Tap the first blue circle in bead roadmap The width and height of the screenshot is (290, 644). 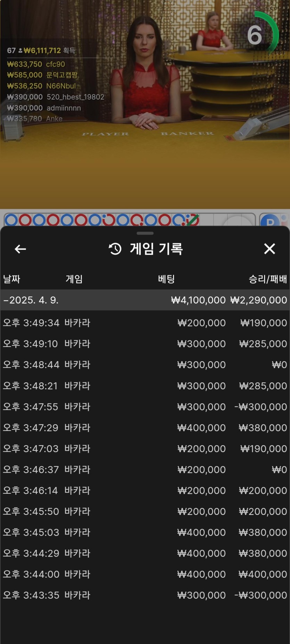pos(11,220)
